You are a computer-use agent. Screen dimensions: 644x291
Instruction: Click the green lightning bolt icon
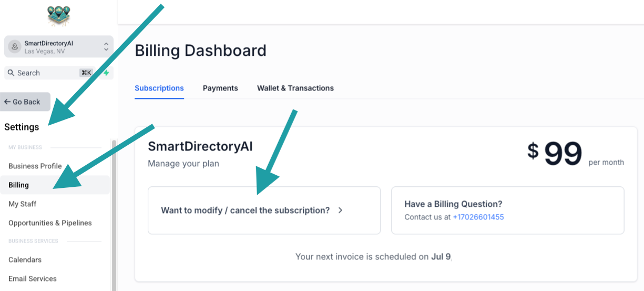[106, 73]
